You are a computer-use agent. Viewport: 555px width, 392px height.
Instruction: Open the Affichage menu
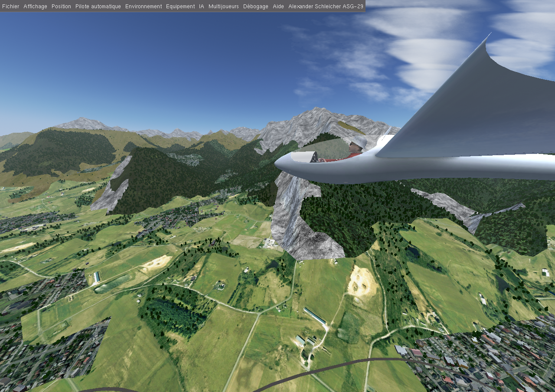(36, 7)
